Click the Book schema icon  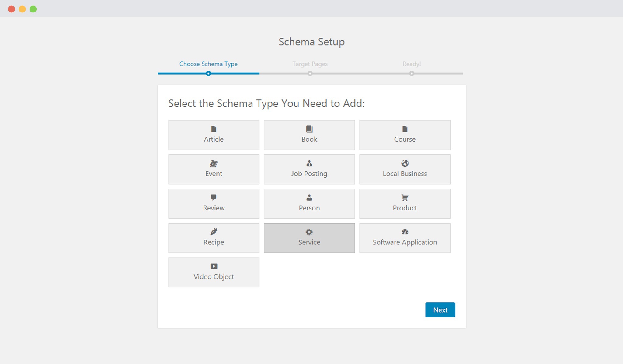pyautogui.click(x=309, y=129)
